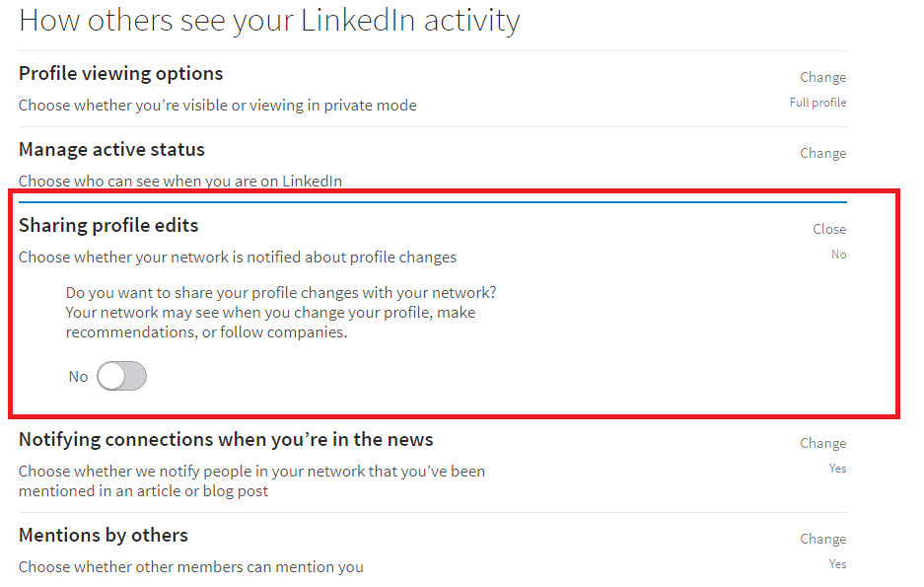Expand the news notification settings heading

pyautogui.click(x=225, y=439)
